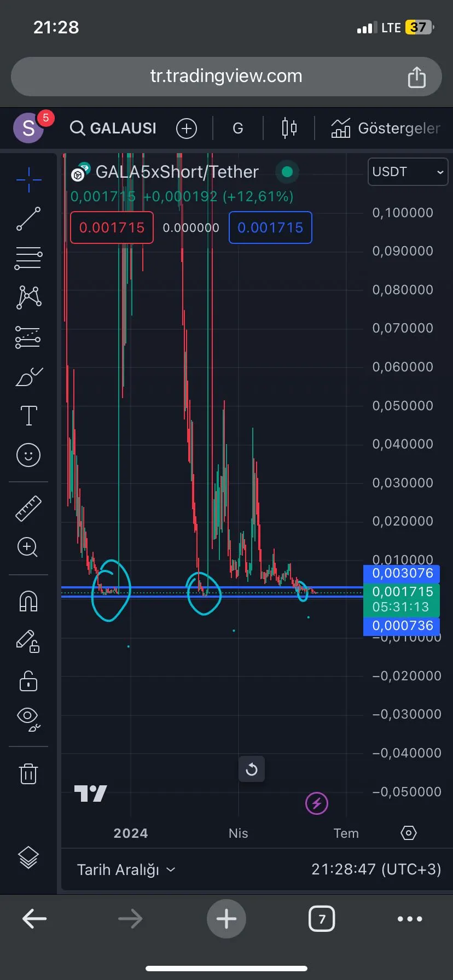The width and height of the screenshot is (453, 980).
Task: Select the trend line drawing tool
Action: (28, 219)
